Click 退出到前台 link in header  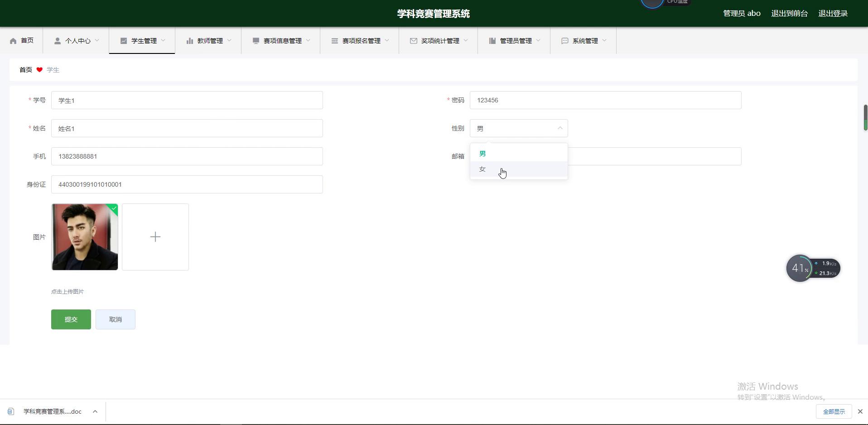tap(789, 14)
